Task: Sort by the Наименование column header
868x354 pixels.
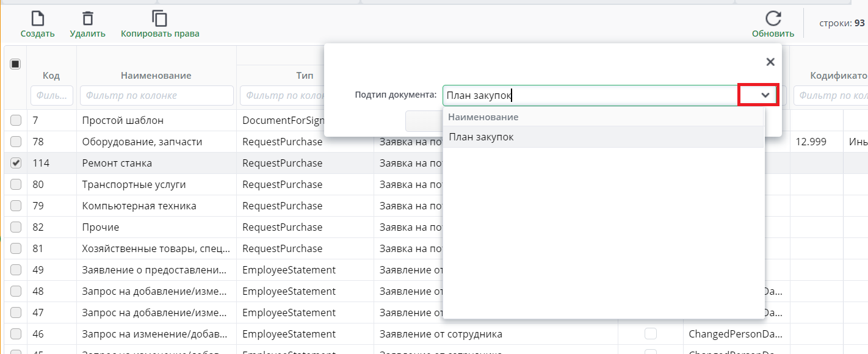Action: [x=156, y=76]
